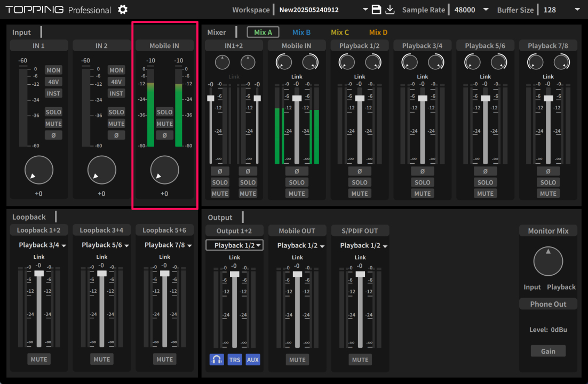Switch to Mix C tab
This screenshot has width=588, height=384.
pyautogui.click(x=340, y=32)
